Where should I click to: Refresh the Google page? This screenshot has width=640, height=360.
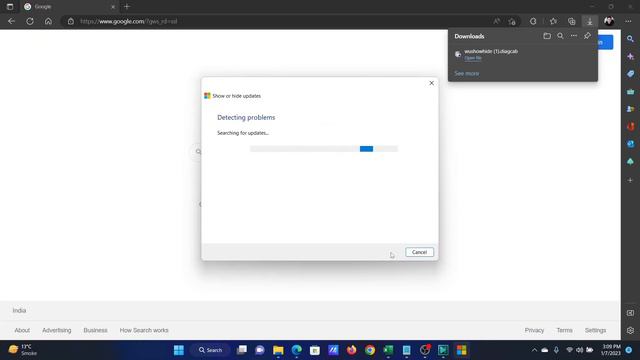[30, 21]
